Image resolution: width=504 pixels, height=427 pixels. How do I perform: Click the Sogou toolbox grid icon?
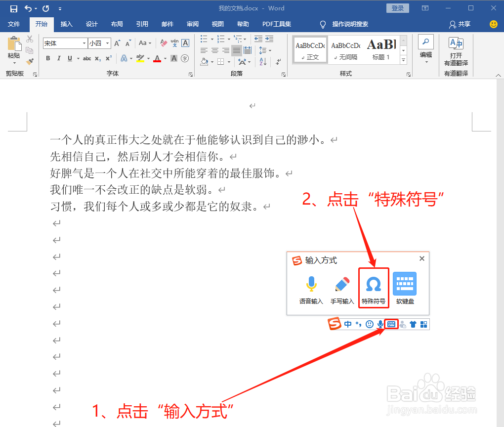(x=423, y=324)
